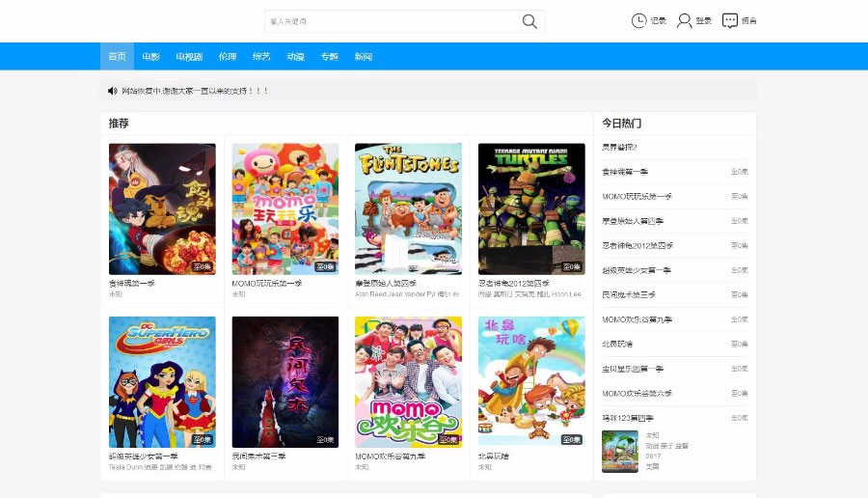The height and width of the screenshot is (498, 868).
Task: Click 灵异警探2 in today's hot list
Action: point(620,147)
